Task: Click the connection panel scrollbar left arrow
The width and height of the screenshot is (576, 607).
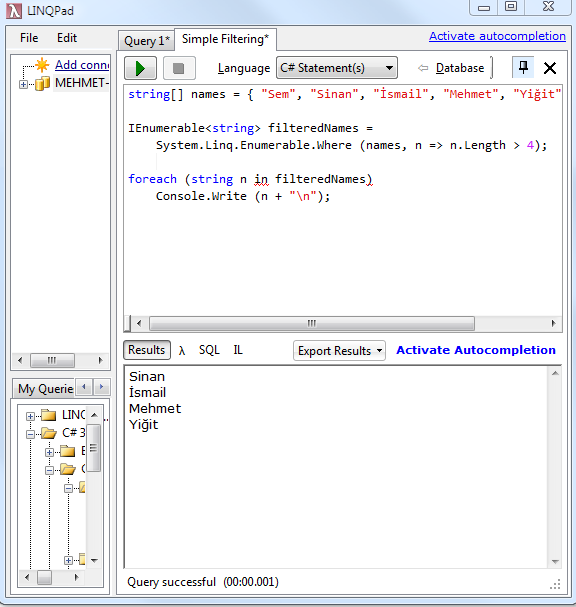Action: pyautogui.click(x=20, y=360)
